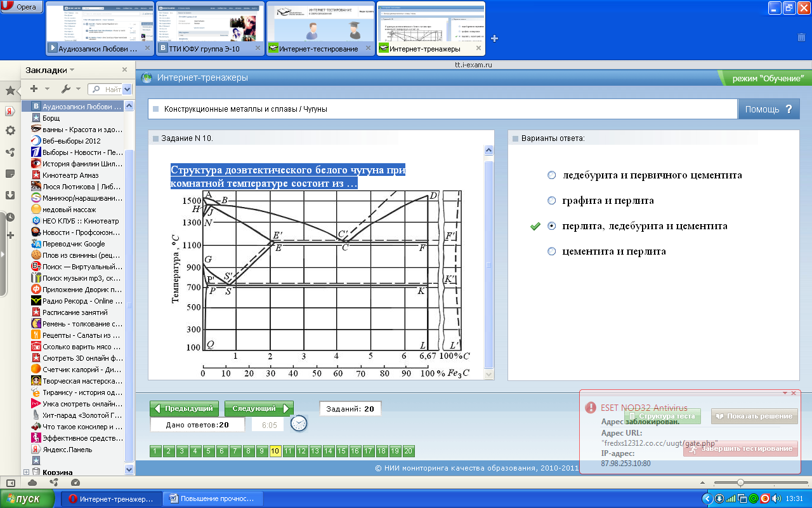Image resolution: width=812 pixels, height=508 pixels.
Task: Click the Opera Link cloud icon in status bar
Action: coord(32,483)
